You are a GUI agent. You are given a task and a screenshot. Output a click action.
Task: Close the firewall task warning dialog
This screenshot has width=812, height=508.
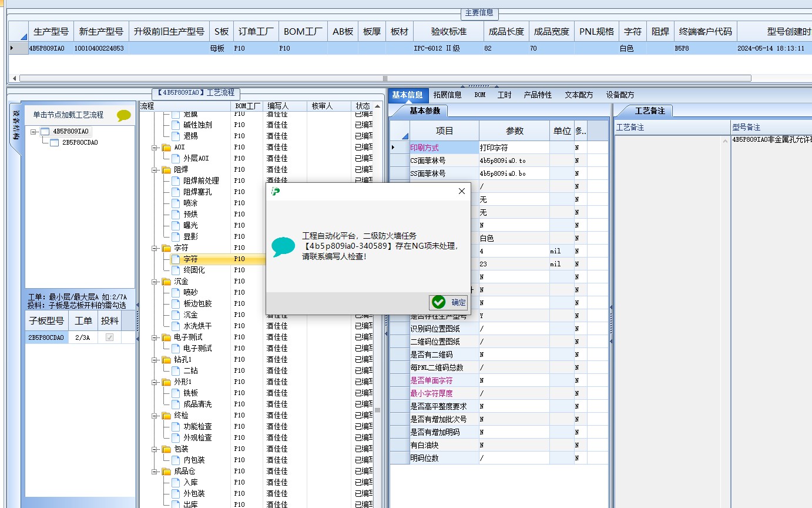(x=462, y=191)
